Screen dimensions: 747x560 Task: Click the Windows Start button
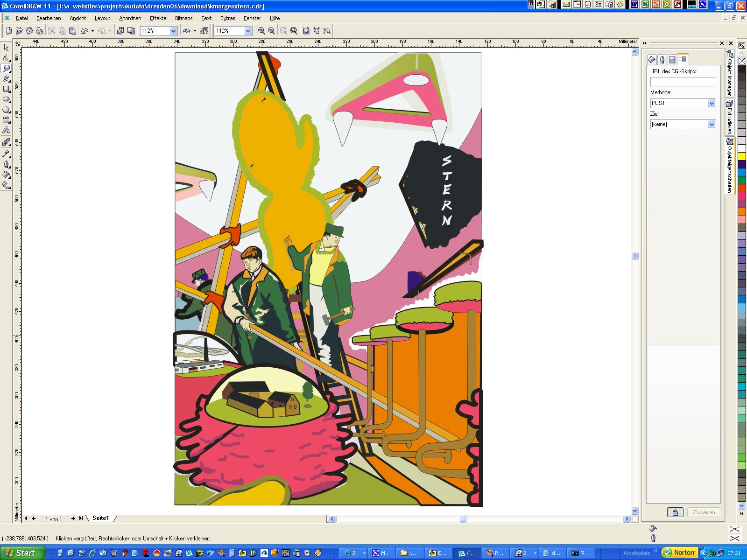pos(22,553)
